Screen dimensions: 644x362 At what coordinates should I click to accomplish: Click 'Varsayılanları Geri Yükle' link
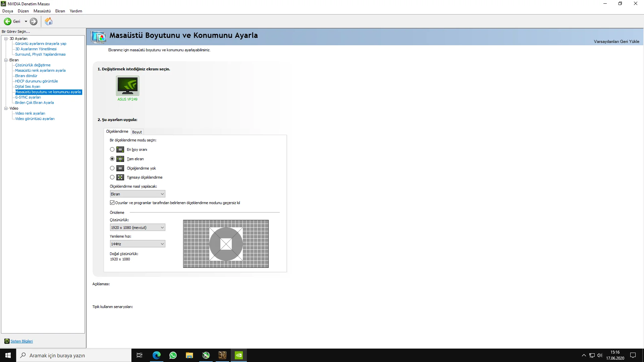(x=616, y=42)
